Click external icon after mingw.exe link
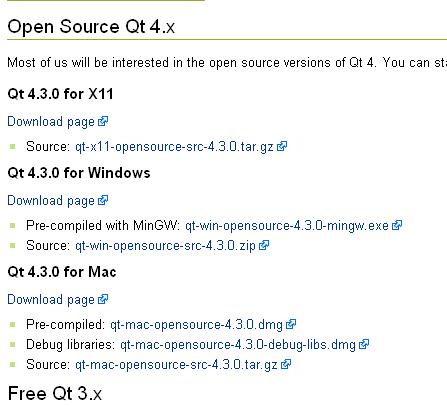447x406 pixels. click(397, 225)
